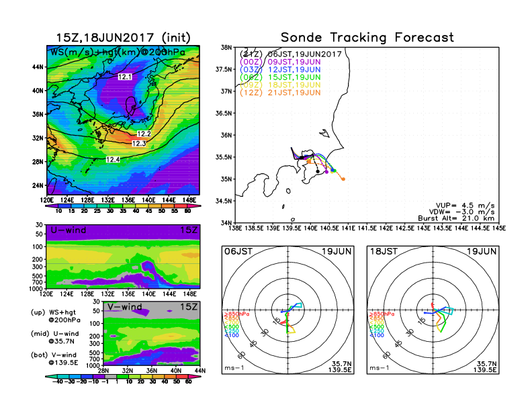Click the '12.1' height contour label
This screenshot has height=411, width=532.
[x=125, y=77]
